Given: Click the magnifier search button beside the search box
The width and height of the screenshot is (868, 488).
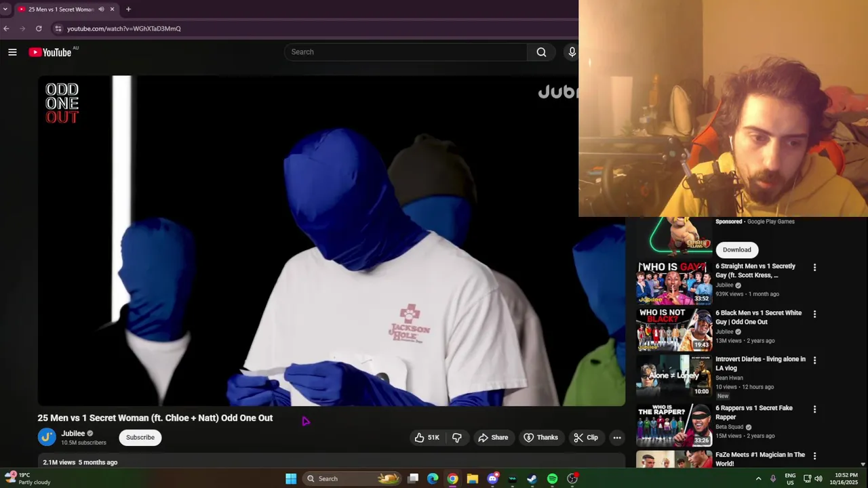Looking at the screenshot, I should [541, 52].
